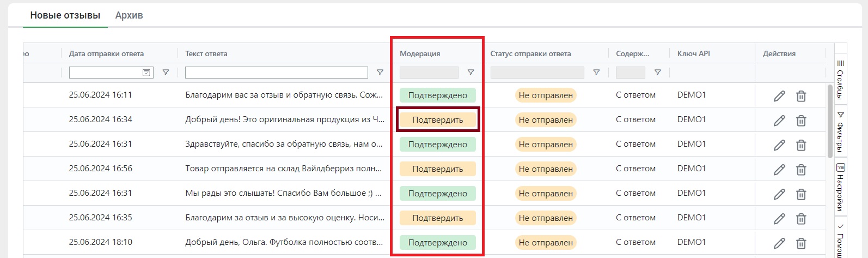This screenshot has height=258, width=868.
Task: Open filter icon for Статус отправки ответа
Action: [x=596, y=73]
